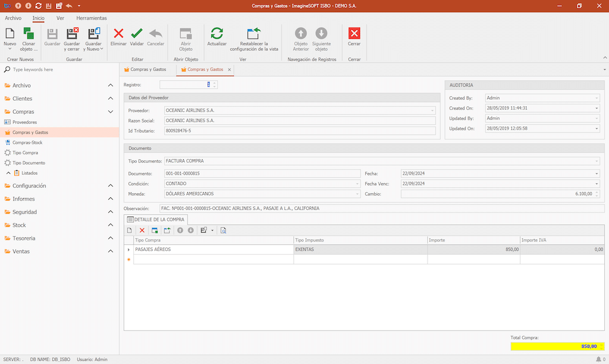Delete detail row with the grid's red X
Screen dimensions: 609x364
pyautogui.click(x=142, y=230)
